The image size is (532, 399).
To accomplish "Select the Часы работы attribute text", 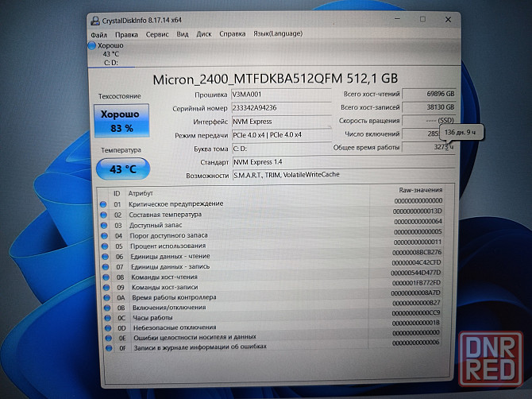I will 152,318.
